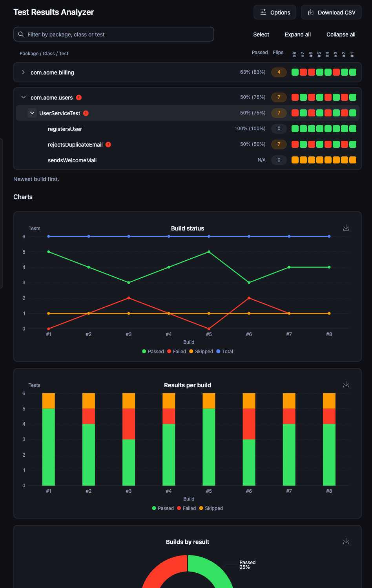Image resolution: width=372 pixels, height=588 pixels.
Task: Download results as CSV
Action: [x=331, y=13]
